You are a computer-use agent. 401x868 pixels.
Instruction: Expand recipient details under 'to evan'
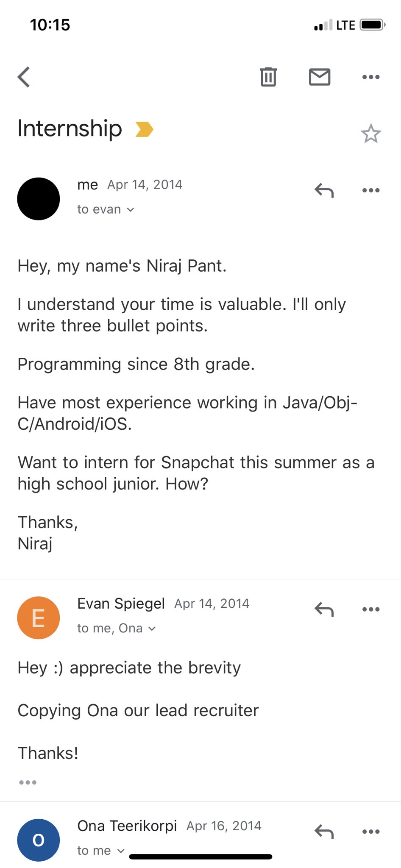(x=106, y=209)
